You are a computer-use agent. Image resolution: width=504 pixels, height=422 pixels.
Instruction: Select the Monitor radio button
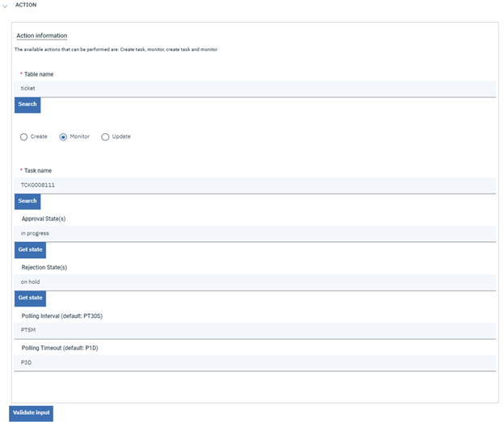(64, 136)
